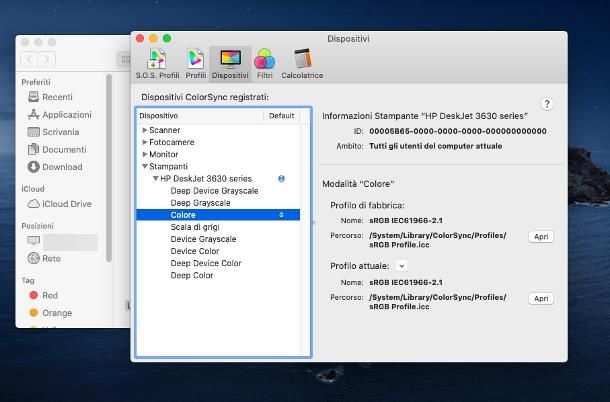610x402 pixels.
Task: Open the Calcolatrice toolbar icon
Action: coord(302,63)
